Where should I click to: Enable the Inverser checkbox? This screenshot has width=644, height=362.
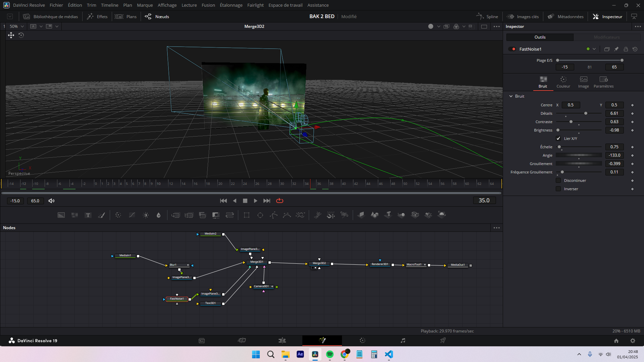[x=558, y=189]
